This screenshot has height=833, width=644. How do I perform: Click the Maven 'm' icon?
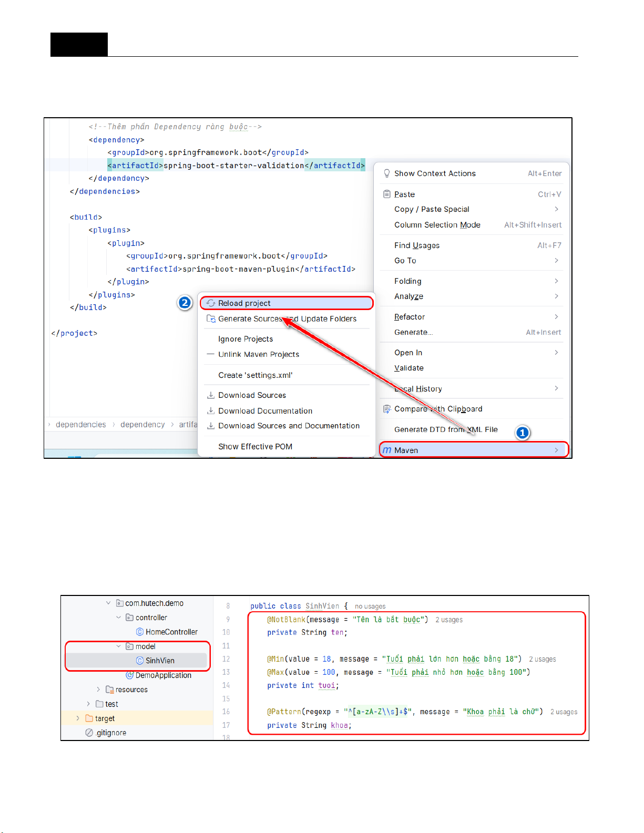(387, 450)
